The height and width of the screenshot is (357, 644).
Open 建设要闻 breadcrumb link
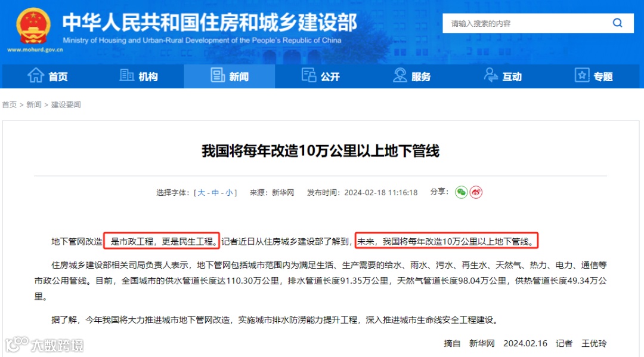66,105
